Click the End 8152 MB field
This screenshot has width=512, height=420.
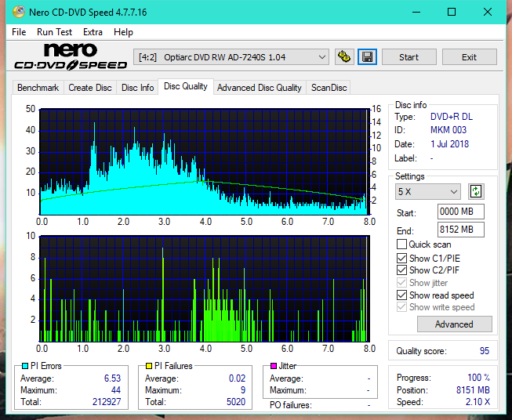point(461,230)
